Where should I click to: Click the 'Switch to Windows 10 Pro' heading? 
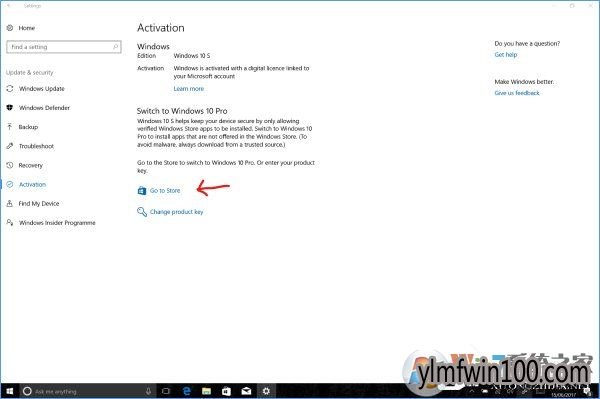click(182, 111)
